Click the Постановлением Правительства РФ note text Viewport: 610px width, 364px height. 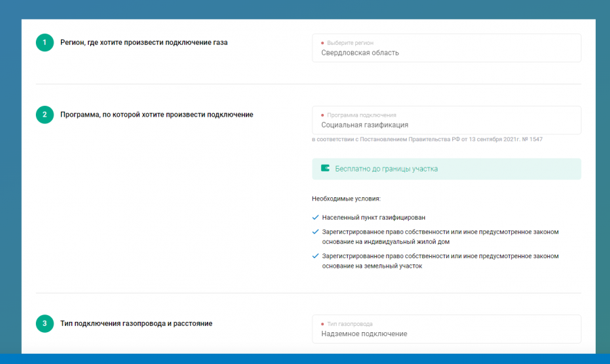click(427, 139)
